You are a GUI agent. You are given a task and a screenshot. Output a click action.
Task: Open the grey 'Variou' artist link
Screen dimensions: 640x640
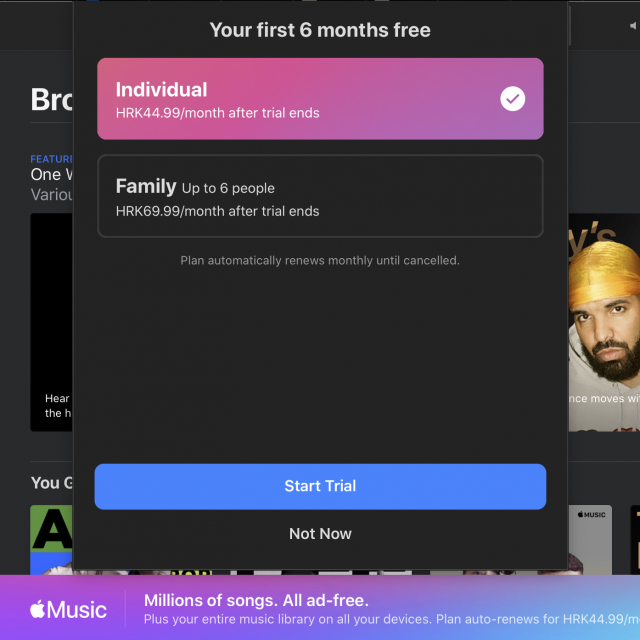(x=51, y=194)
